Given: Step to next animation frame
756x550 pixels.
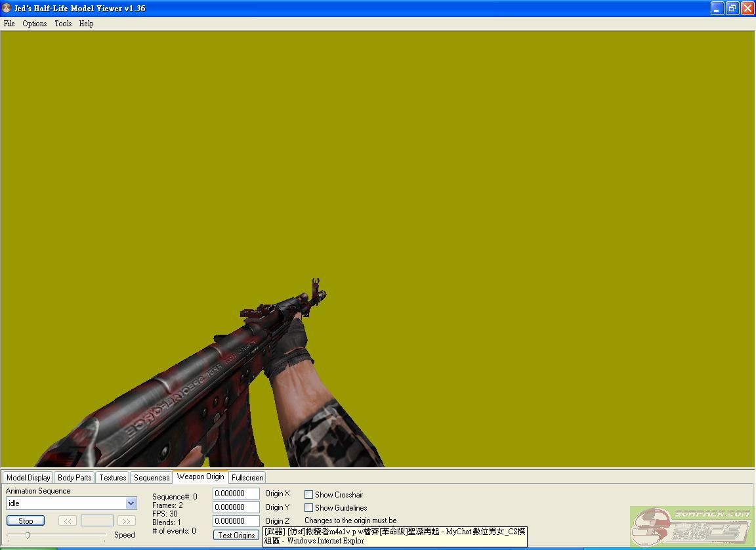Looking at the screenshot, I should click(126, 520).
